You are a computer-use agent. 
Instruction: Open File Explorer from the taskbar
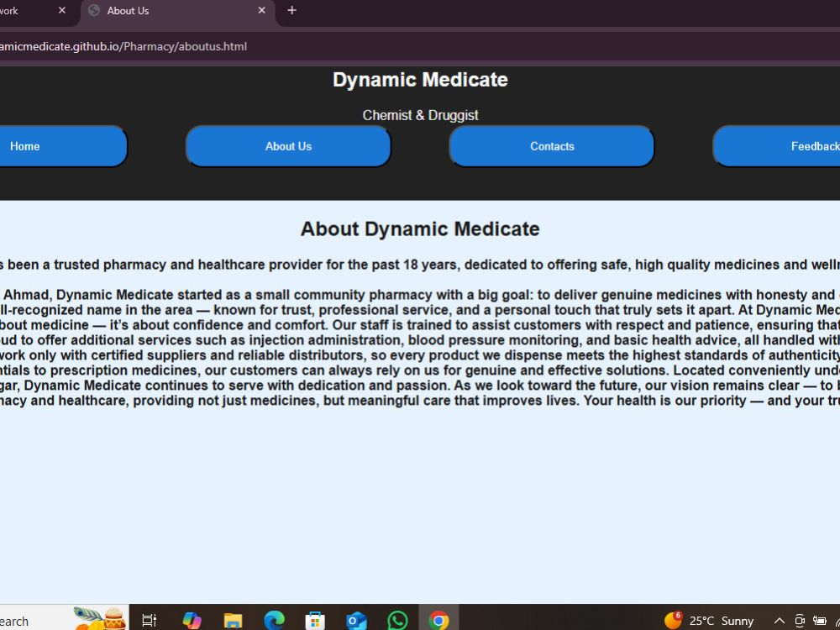[x=233, y=621]
